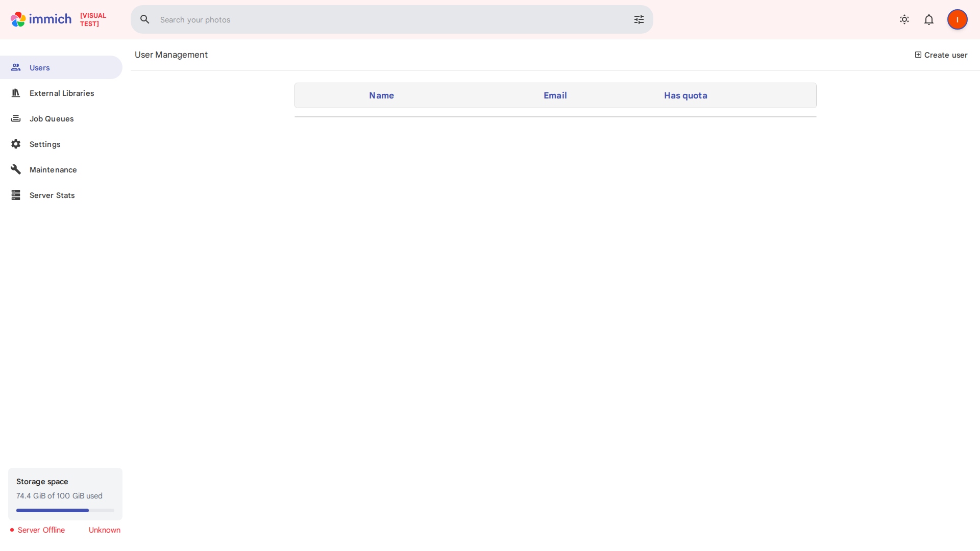Click the Server Offline status link
The width and height of the screenshot is (980, 551).
[41, 530]
